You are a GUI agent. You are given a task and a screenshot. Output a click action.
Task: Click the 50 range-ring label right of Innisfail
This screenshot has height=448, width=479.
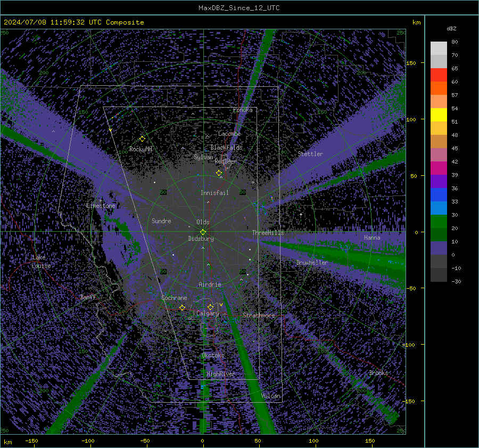point(243,192)
